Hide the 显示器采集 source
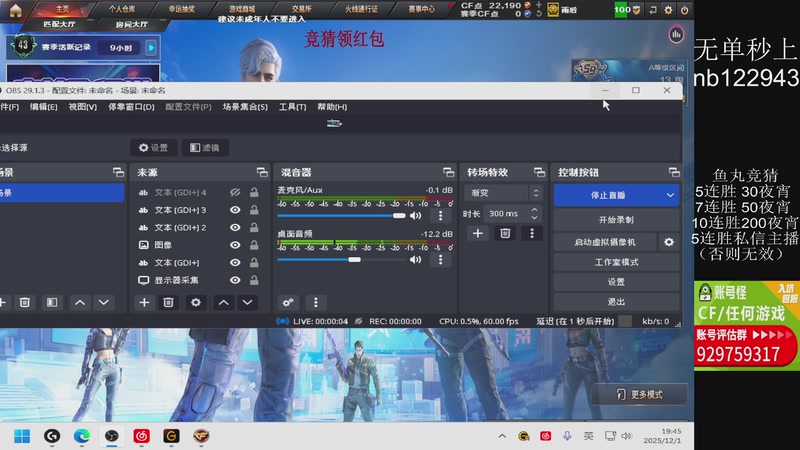 pyautogui.click(x=235, y=280)
